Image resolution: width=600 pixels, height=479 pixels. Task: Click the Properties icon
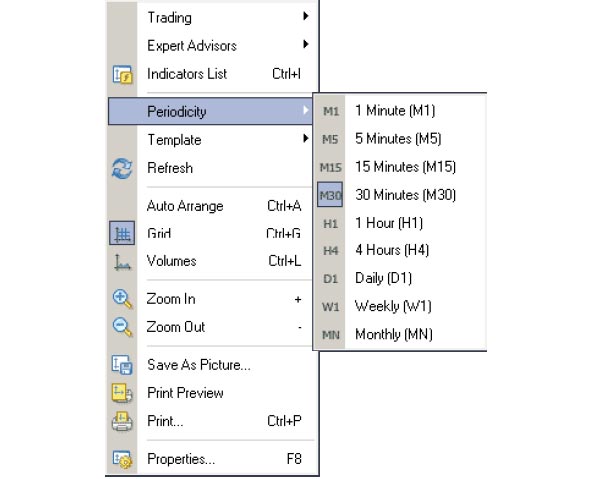coord(122,460)
